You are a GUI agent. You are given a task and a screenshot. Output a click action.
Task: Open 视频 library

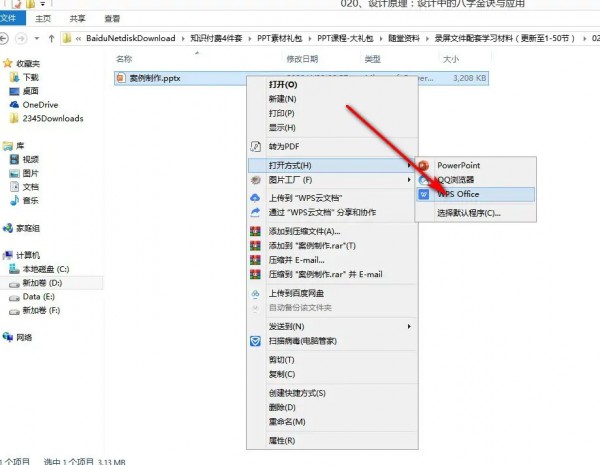tap(31, 159)
